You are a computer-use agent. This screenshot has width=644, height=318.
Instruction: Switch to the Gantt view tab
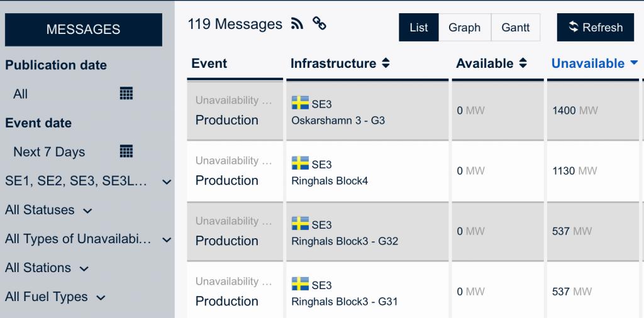tap(516, 28)
